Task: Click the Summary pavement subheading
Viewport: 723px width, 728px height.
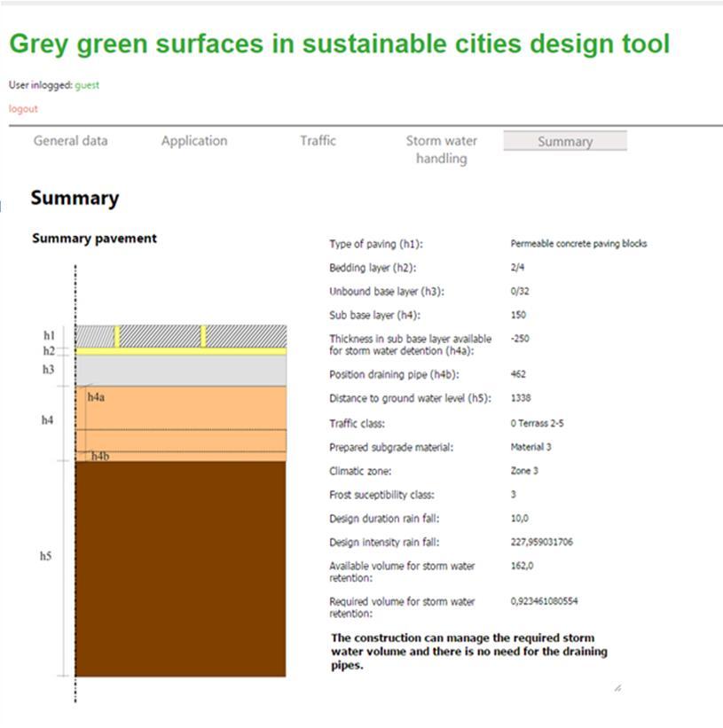Action: 94,239
